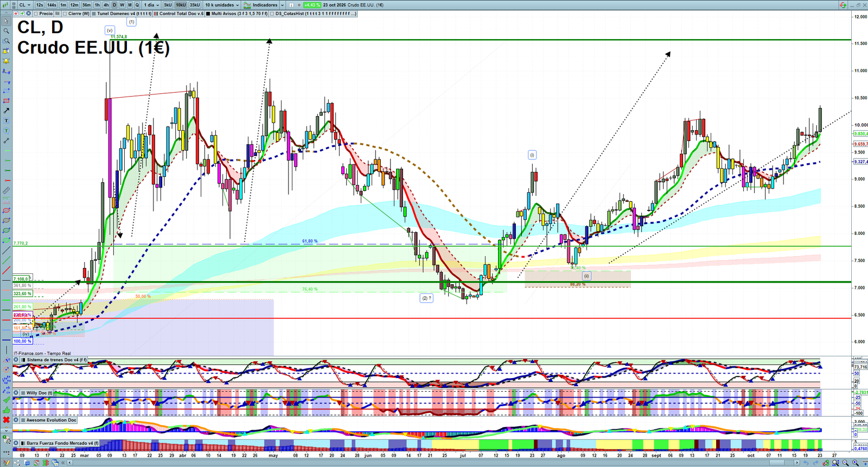Choose the ruler measurement tool

pos(7,190)
